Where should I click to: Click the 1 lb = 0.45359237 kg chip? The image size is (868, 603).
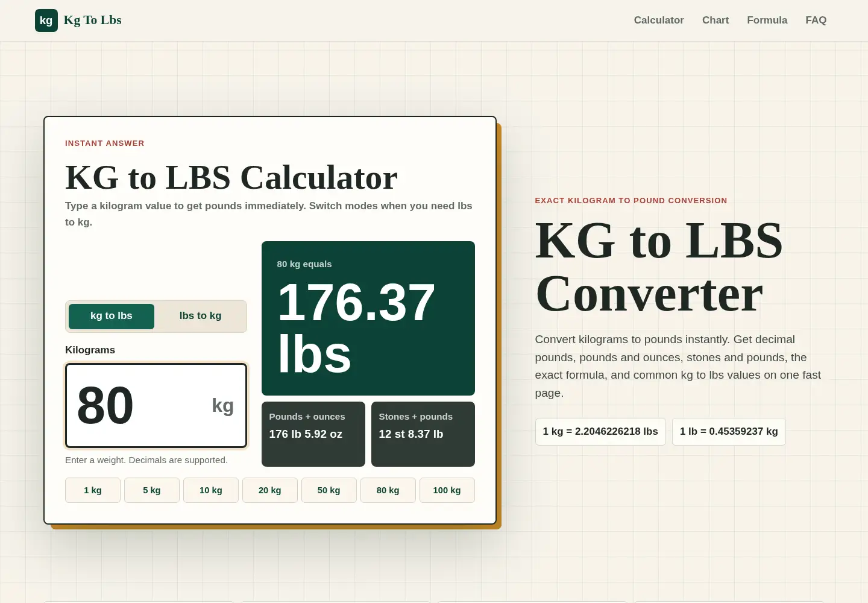click(x=729, y=432)
